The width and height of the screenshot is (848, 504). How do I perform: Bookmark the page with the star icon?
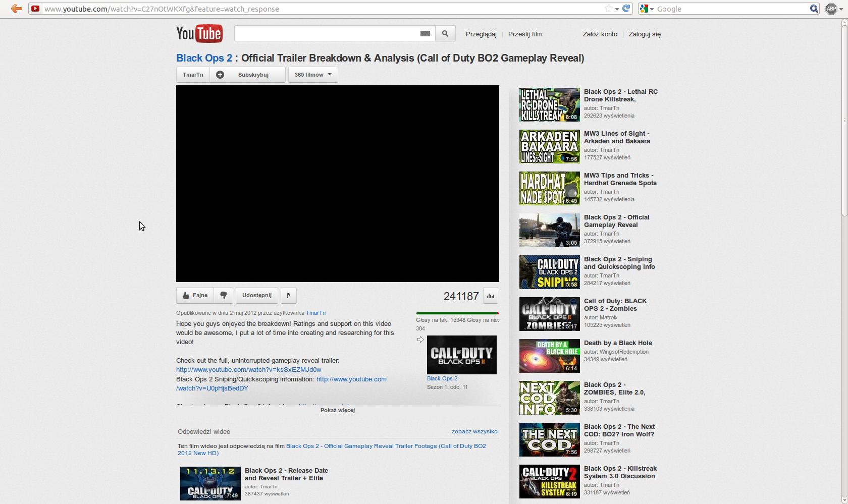click(609, 9)
